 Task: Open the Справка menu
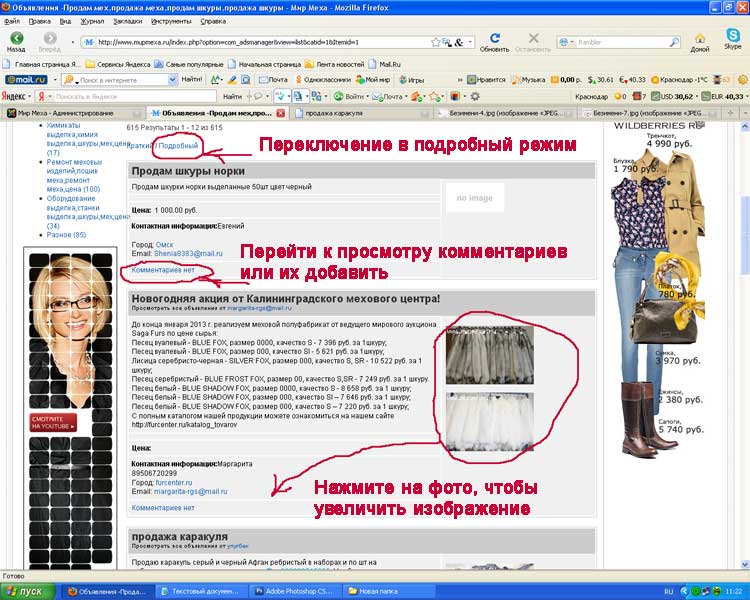[213, 22]
